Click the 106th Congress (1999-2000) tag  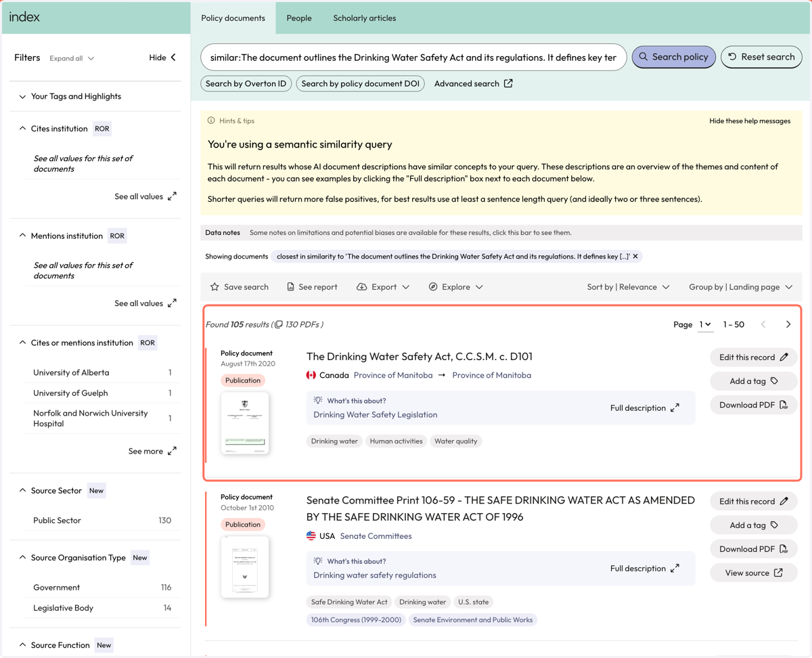click(356, 620)
